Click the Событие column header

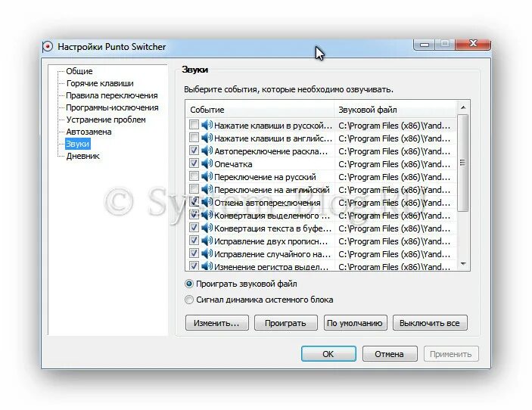(260, 110)
